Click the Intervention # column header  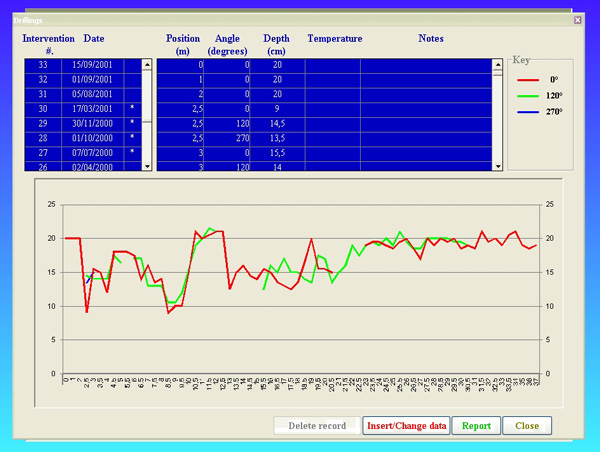pos(49,44)
